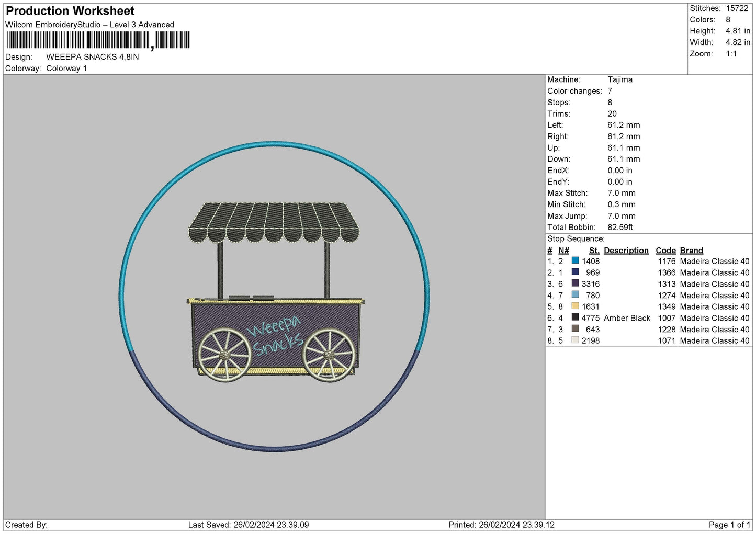Click the Amber Black description text
This screenshot has height=534, width=756.
pyautogui.click(x=627, y=318)
